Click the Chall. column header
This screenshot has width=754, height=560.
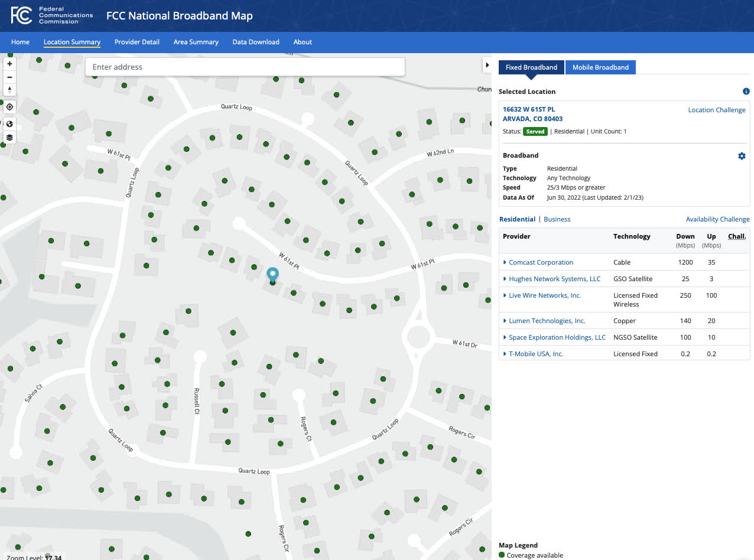point(737,236)
